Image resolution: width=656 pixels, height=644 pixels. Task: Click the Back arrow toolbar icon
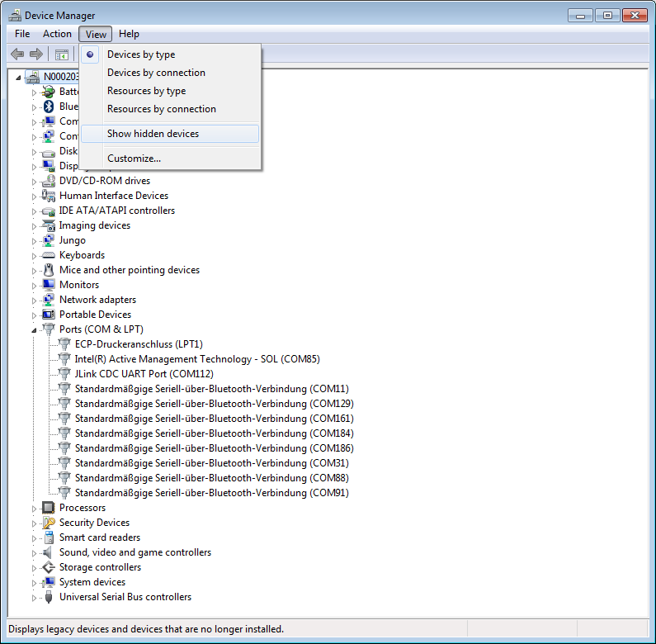pyautogui.click(x=17, y=54)
